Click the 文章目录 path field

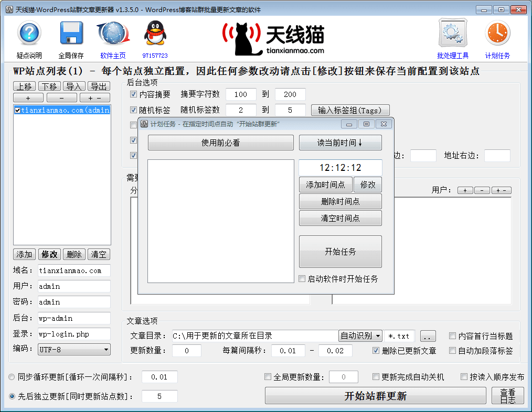tap(255, 335)
